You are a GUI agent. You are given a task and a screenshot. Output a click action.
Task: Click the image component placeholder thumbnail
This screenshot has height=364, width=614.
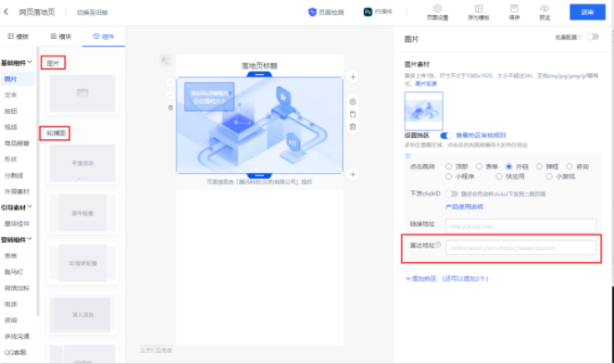(82, 94)
